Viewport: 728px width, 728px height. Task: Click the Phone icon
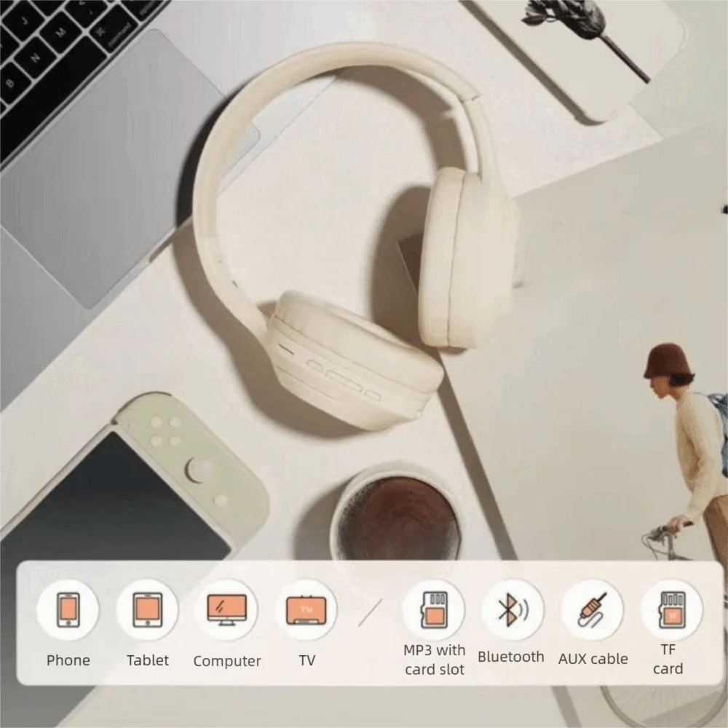[68, 609]
